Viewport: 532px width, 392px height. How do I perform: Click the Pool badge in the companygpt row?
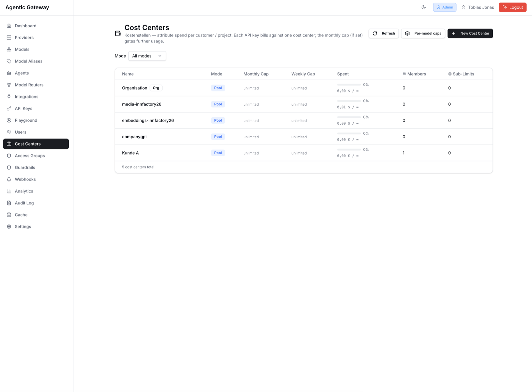tap(218, 137)
